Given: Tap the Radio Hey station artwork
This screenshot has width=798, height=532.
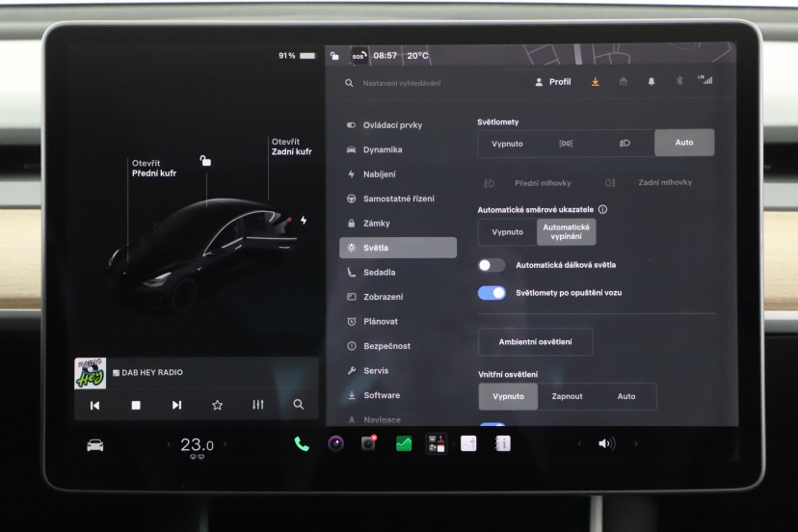Looking at the screenshot, I should coord(90,373).
